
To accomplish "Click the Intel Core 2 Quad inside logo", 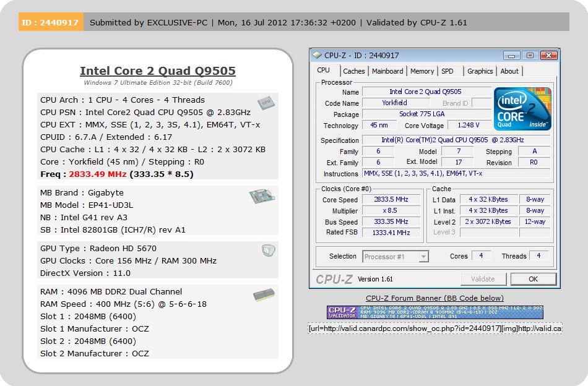I will [522, 109].
